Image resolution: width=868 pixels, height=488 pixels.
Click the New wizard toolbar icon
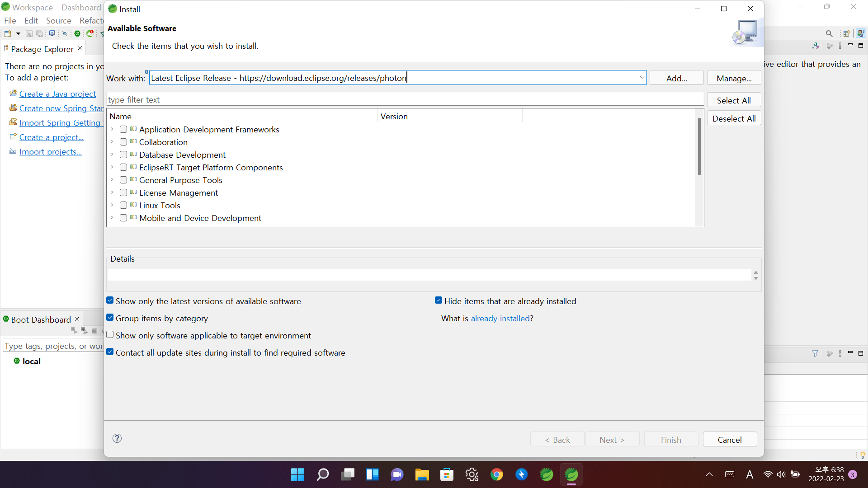click(8, 33)
